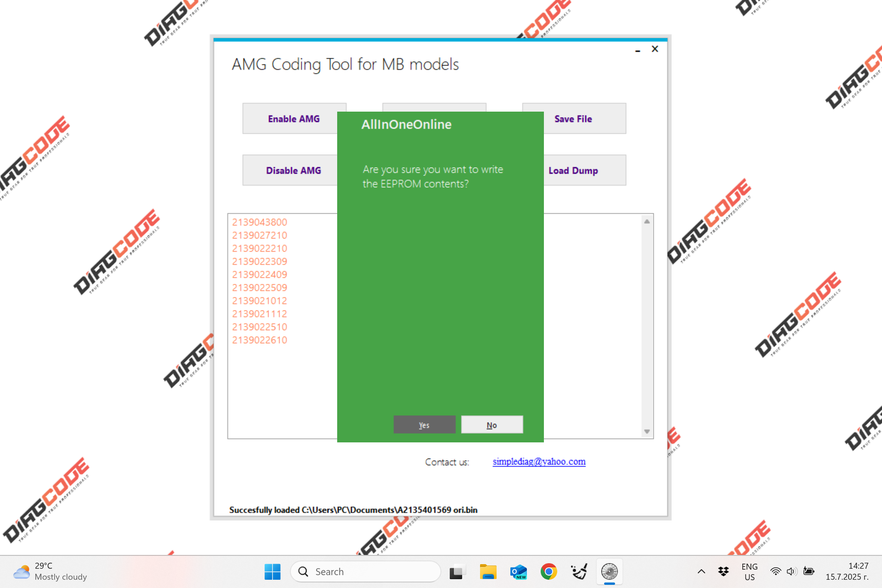Select list entry 2139021112

tap(260, 314)
